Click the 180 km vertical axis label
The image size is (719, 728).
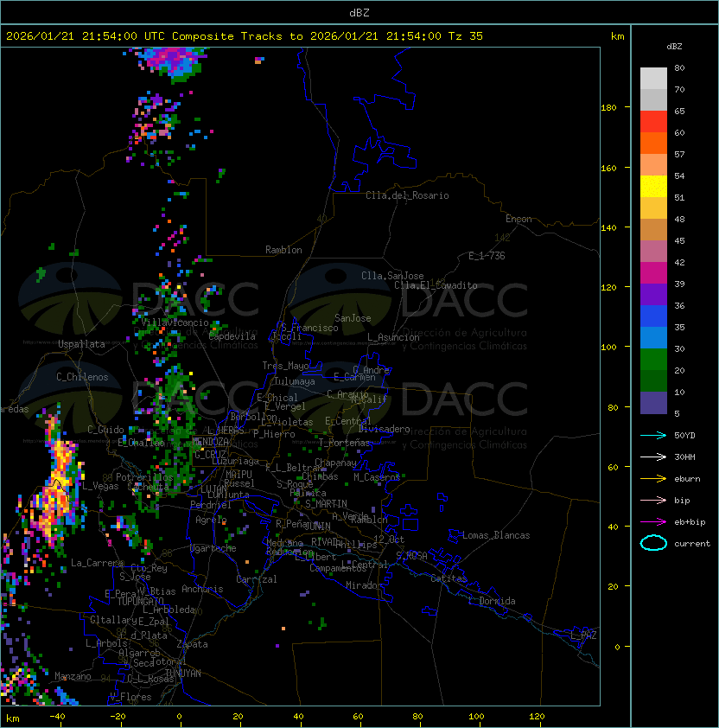click(x=608, y=107)
